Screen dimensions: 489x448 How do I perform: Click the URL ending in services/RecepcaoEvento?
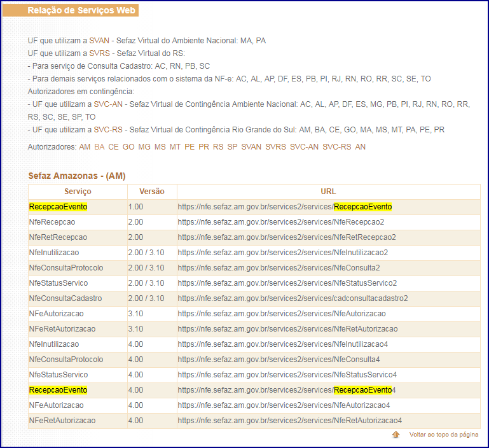[x=285, y=207]
